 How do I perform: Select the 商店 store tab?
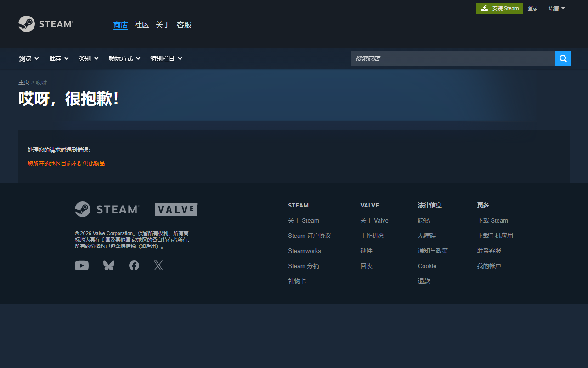(121, 25)
